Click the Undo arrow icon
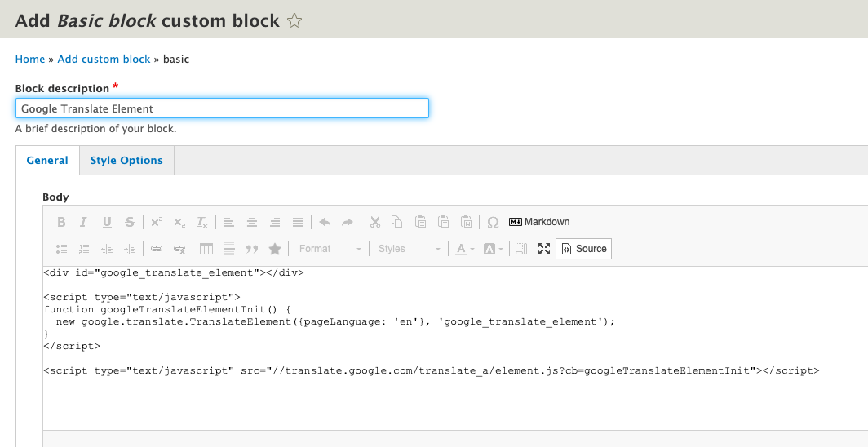Image resolution: width=868 pixels, height=447 pixels. [x=325, y=222]
